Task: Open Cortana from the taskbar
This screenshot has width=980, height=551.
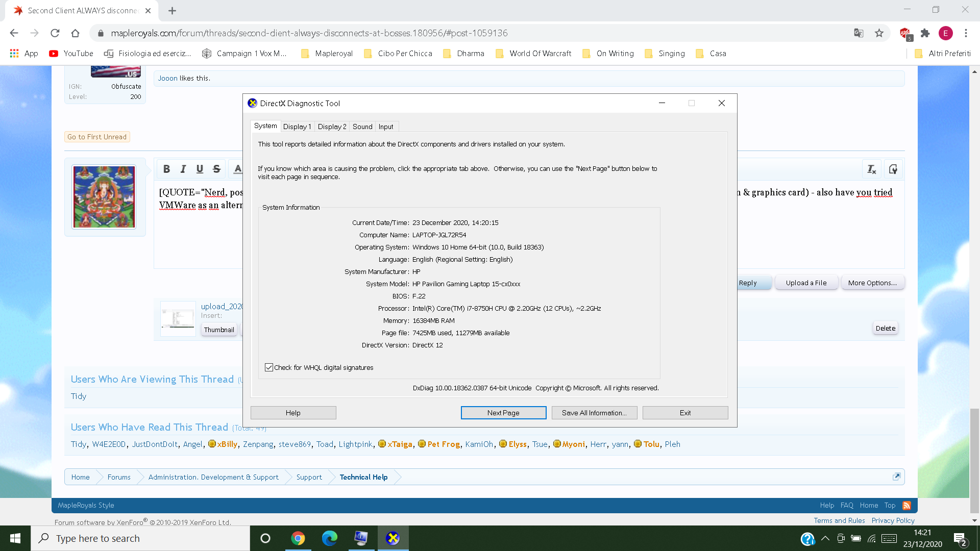Action: tap(265, 538)
